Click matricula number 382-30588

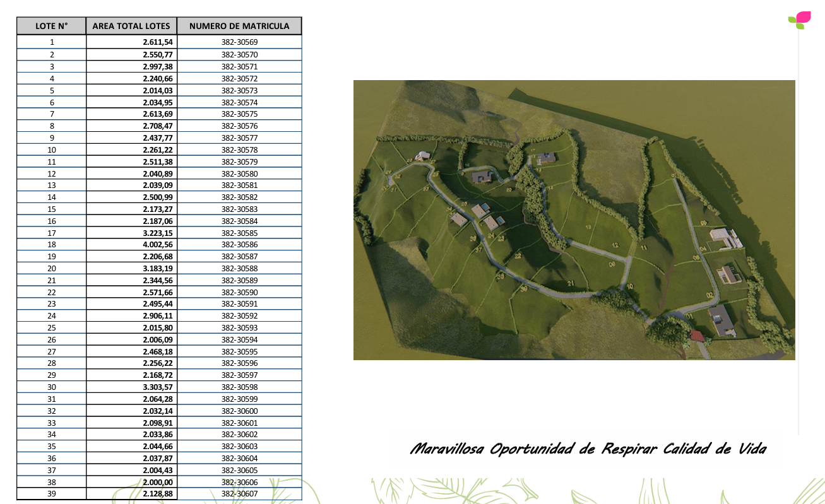(239, 269)
